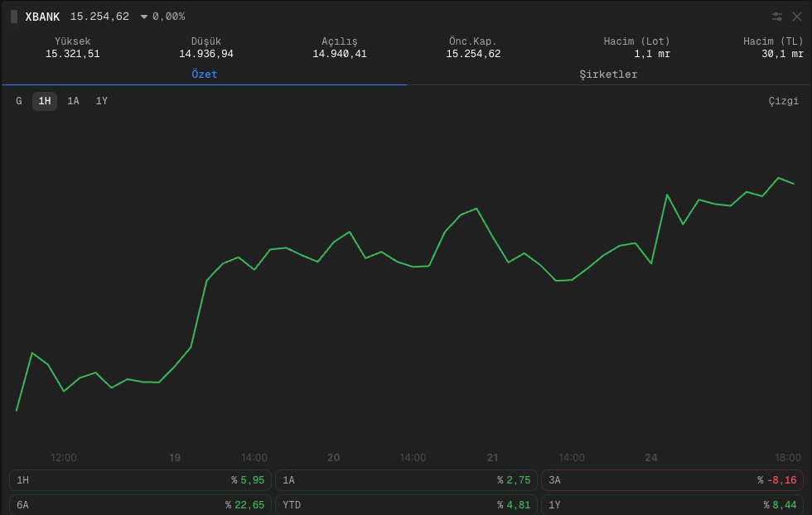Click the YTD performance card
This screenshot has width=812, height=515.
(406, 504)
